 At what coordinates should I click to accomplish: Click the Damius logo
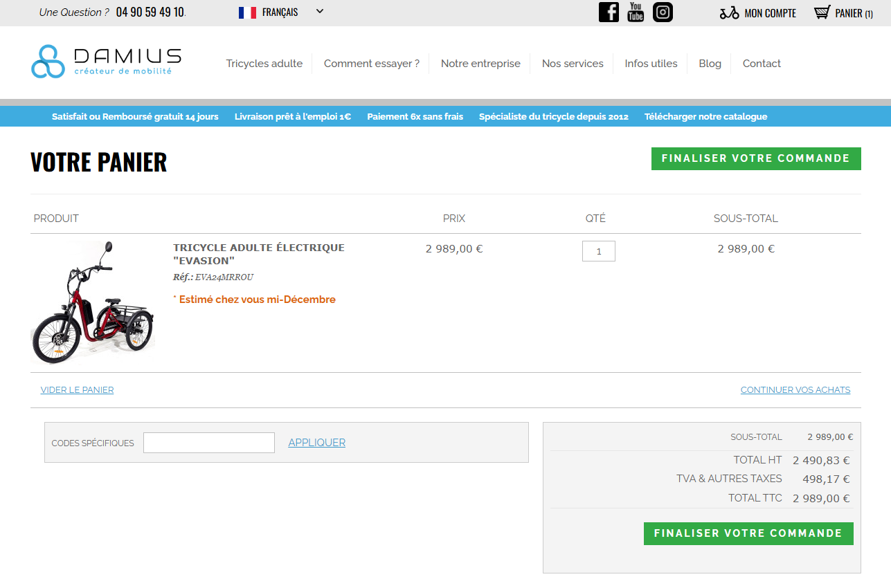[106, 62]
